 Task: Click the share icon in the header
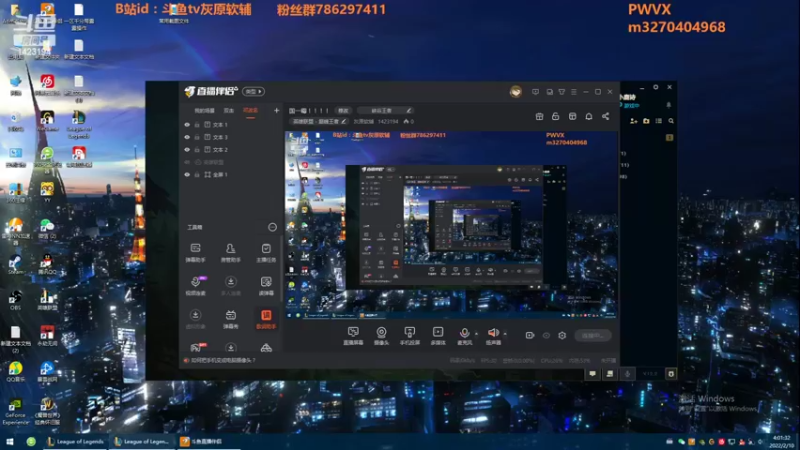[606, 116]
